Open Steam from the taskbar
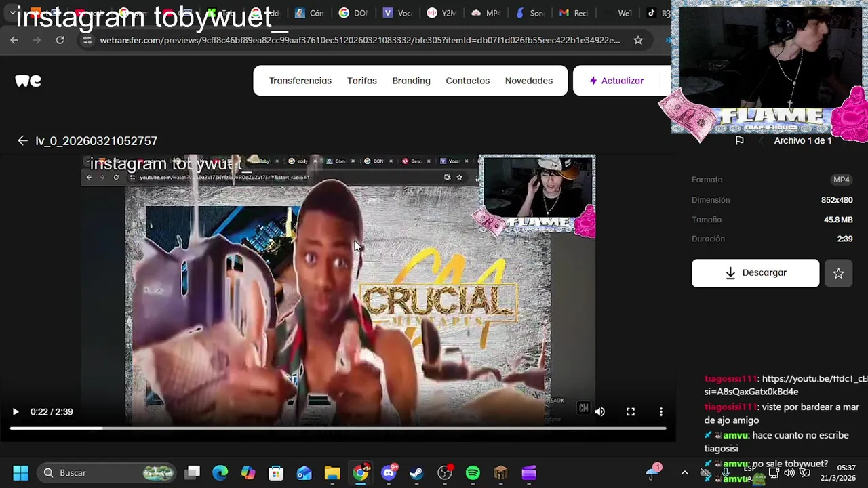This screenshot has width=868, height=488. pos(416,473)
